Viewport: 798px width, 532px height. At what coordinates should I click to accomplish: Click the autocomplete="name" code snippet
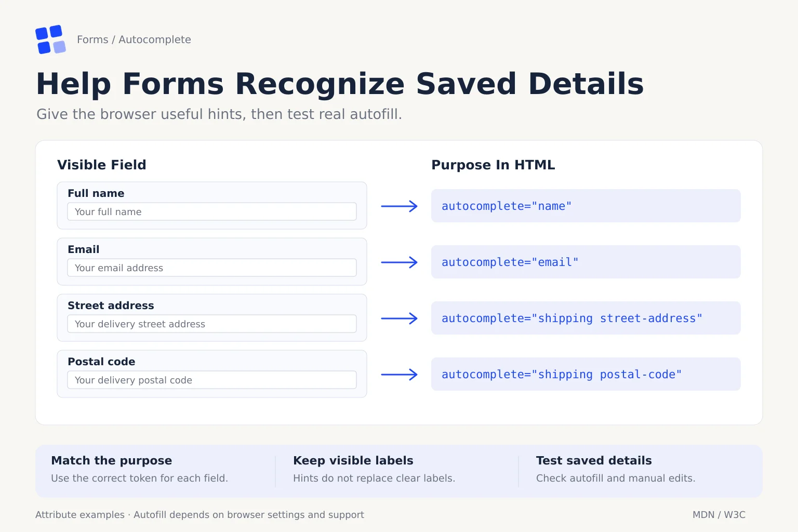[x=586, y=206]
